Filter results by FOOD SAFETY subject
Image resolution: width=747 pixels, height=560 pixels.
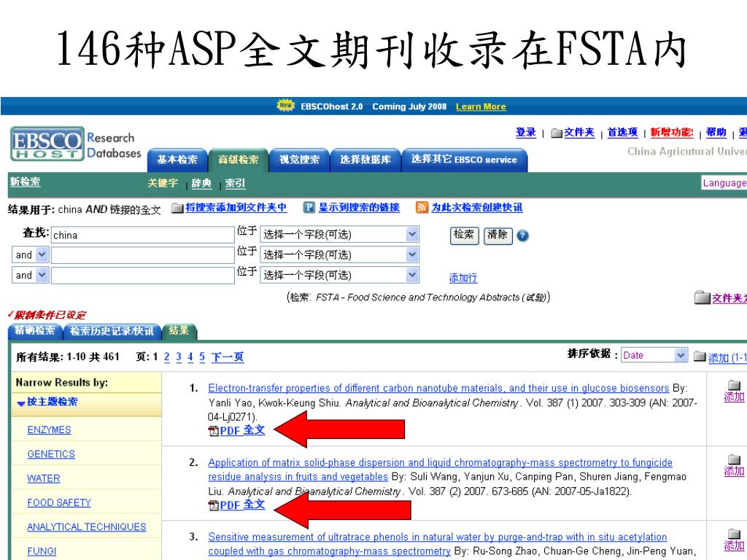pyautogui.click(x=59, y=503)
